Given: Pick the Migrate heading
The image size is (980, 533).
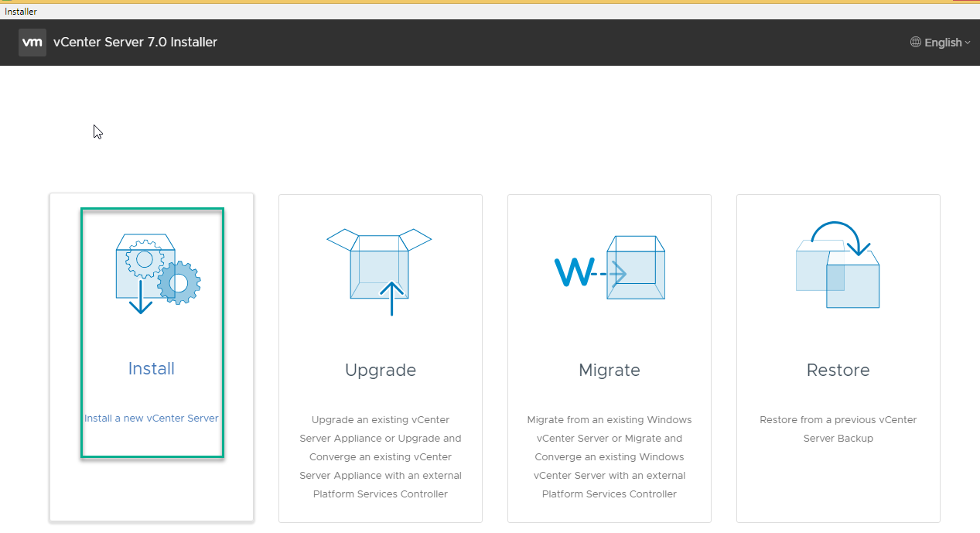Looking at the screenshot, I should click(x=610, y=371).
